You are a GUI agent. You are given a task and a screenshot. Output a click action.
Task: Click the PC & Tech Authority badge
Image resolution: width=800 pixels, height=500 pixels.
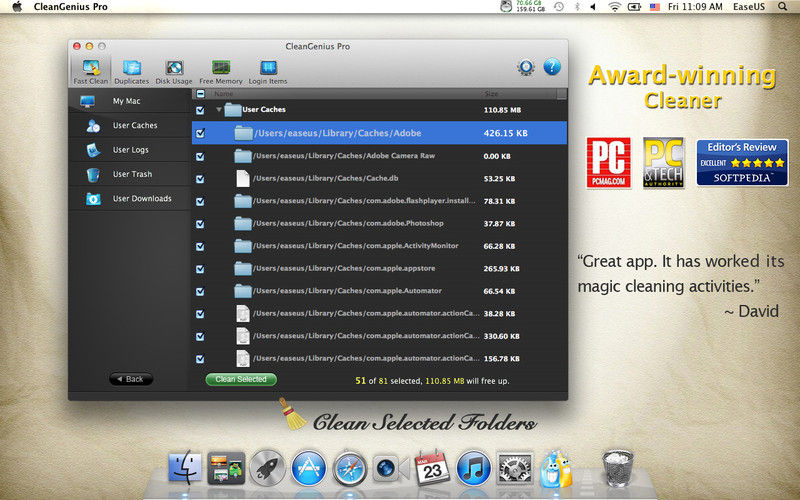[663, 163]
